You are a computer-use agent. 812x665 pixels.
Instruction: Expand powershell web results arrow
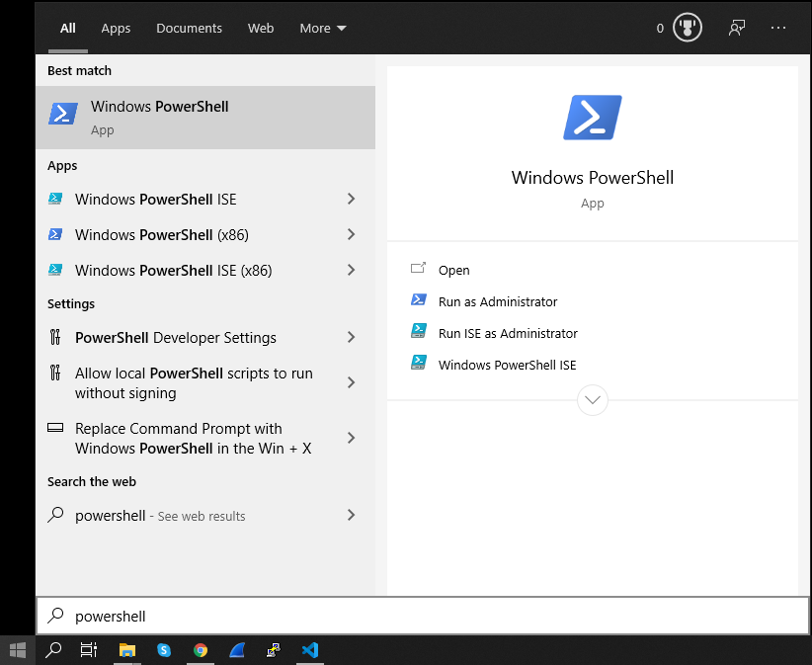click(351, 515)
